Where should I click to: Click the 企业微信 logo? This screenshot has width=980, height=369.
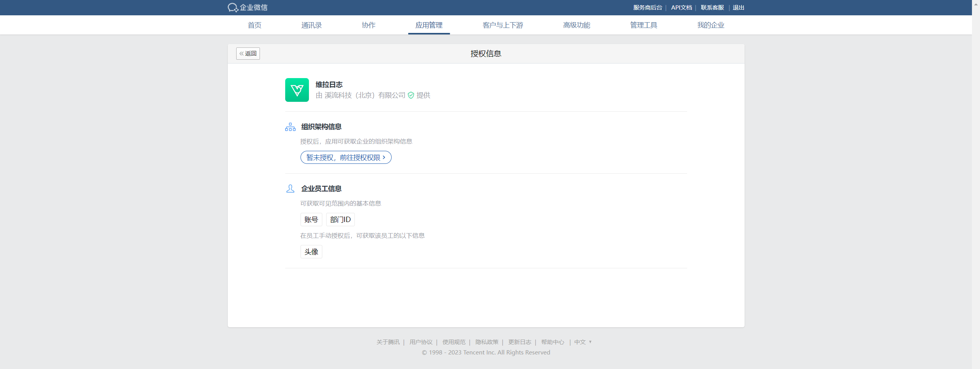click(248, 8)
